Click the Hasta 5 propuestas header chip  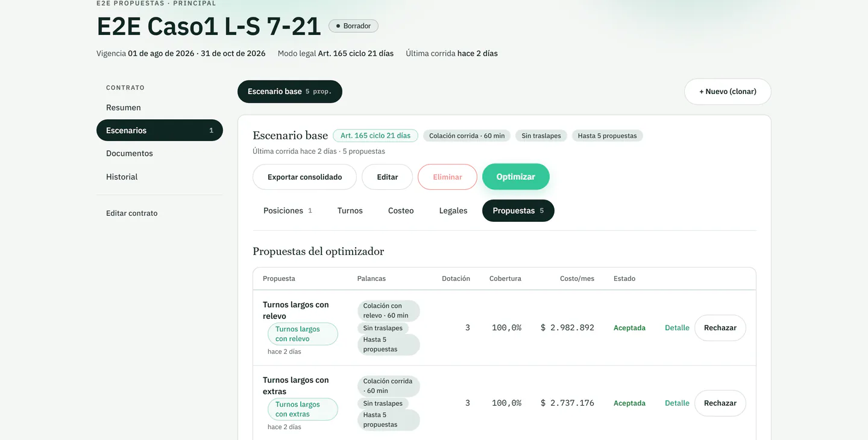(x=608, y=136)
